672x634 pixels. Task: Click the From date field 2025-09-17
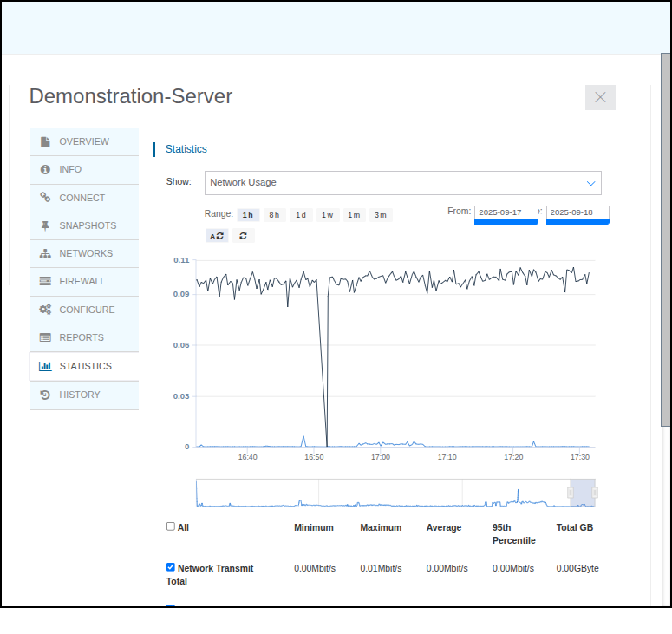pyautogui.click(x=506, y=212)
